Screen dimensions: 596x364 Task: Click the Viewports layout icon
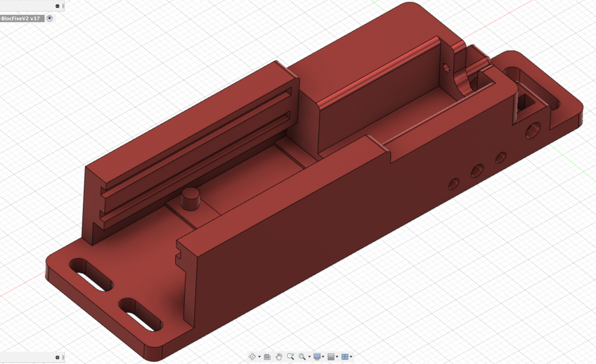345,356
